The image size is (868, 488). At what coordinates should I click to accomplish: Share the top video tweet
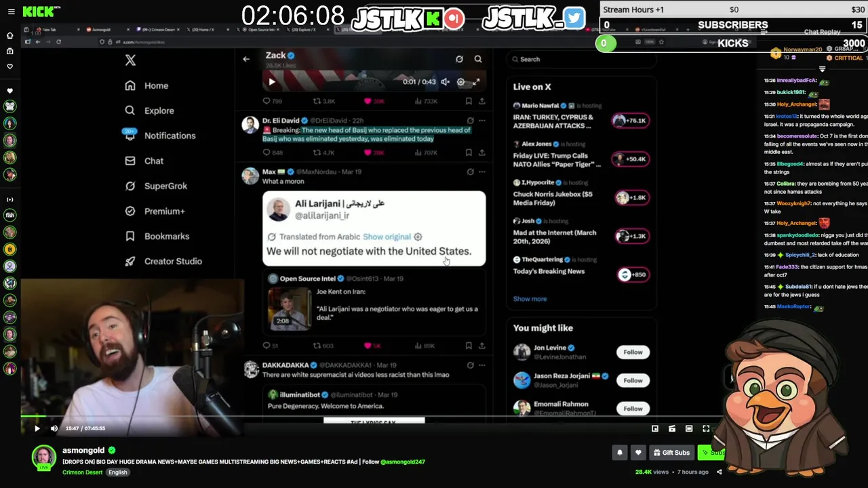(482, 101)
